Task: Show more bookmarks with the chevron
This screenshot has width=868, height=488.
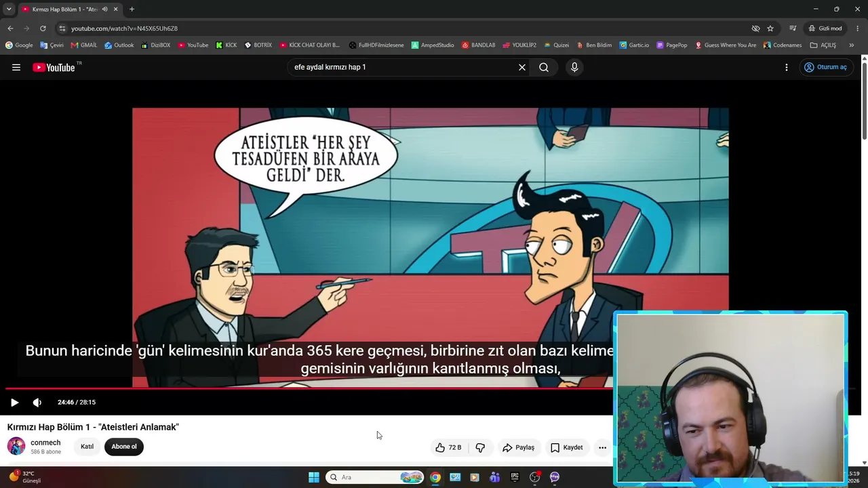Action: point(852,45)
